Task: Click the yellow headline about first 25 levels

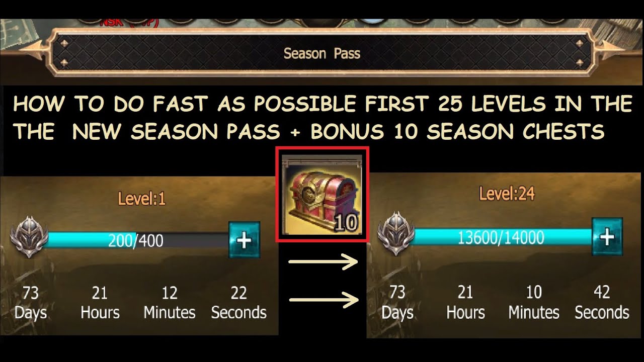Action: pos(322,118)
